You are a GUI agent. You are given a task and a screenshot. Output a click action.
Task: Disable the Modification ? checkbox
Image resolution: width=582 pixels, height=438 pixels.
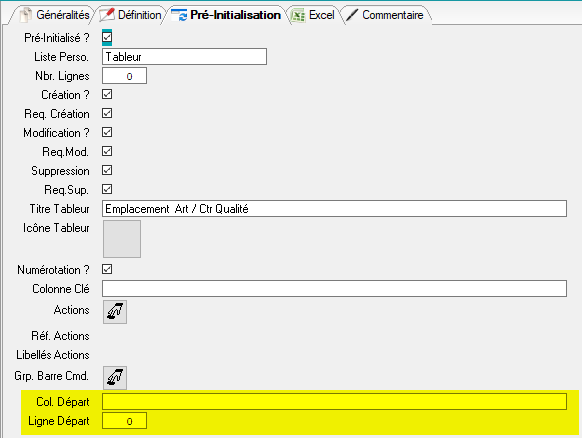pos(107,132)
